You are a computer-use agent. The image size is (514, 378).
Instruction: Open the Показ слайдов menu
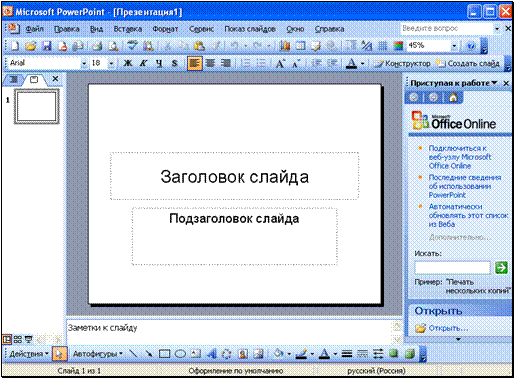250,29
